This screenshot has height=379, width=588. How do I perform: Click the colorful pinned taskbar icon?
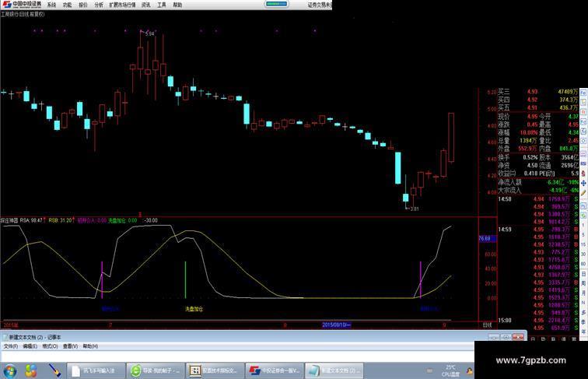click(x=31, y=370)
